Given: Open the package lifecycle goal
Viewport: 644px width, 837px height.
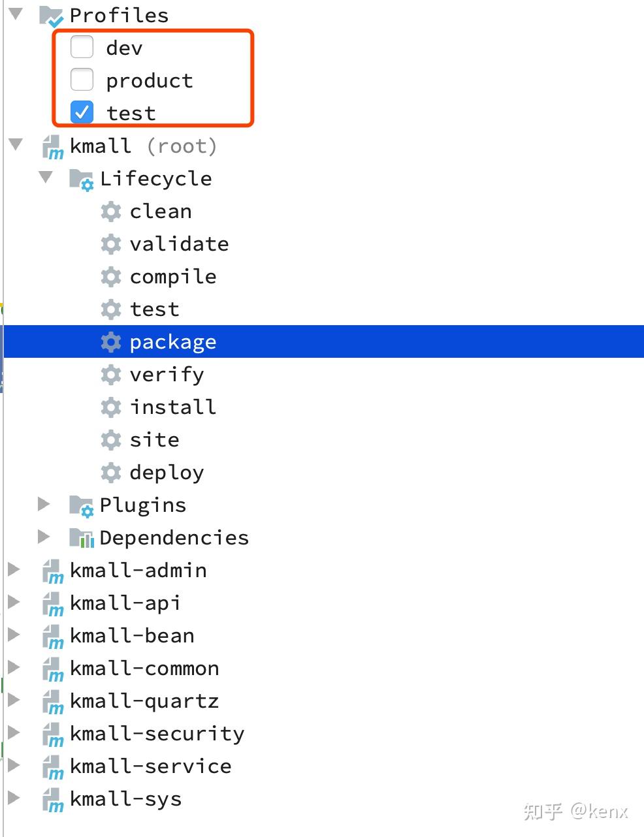Looking at the screenshot, I should [x=173, y=341].
